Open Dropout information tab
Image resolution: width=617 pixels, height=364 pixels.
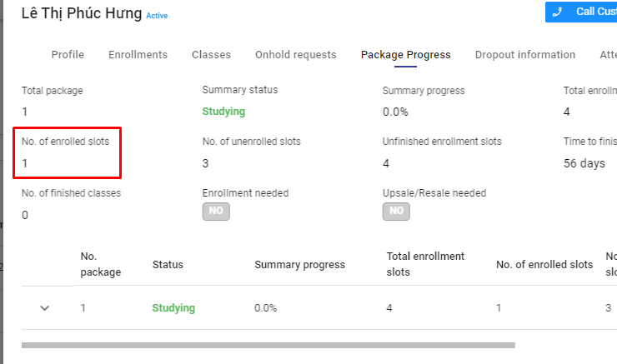pyautogui.click(x=524, y=55)
